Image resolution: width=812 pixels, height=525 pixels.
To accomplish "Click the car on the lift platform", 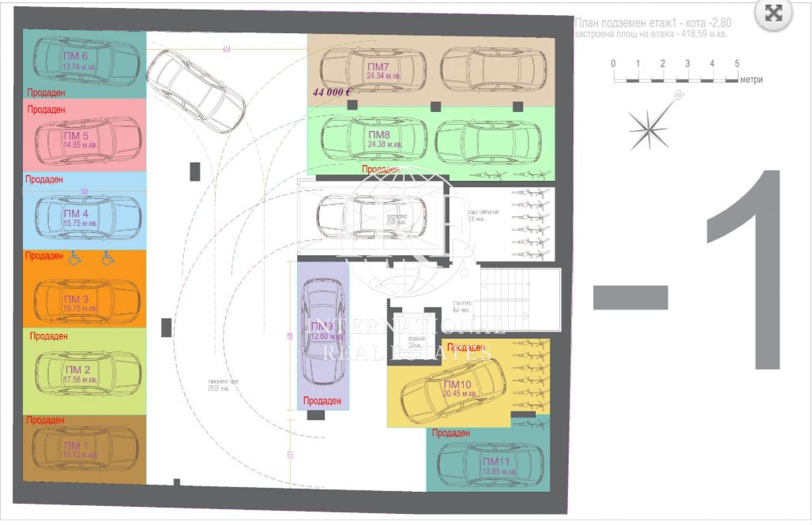I will click(371, 216).
